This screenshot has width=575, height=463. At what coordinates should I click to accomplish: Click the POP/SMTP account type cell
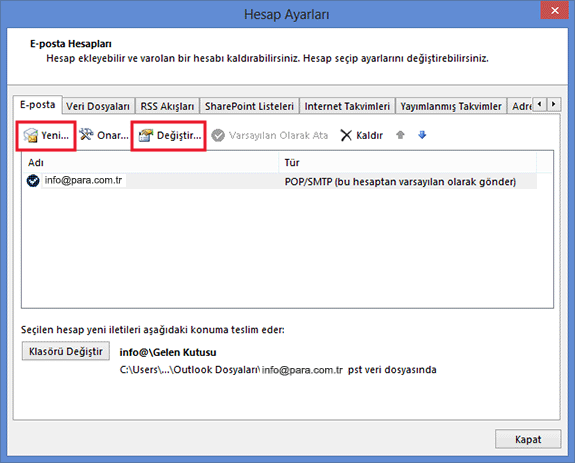tap(400, 182)
